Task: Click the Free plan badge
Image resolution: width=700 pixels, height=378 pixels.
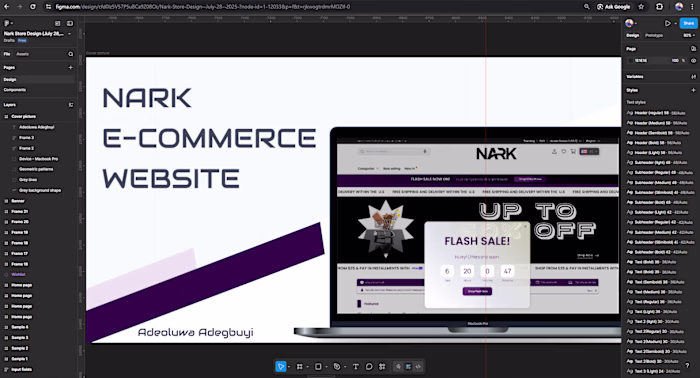Action: tap(22, 41)
